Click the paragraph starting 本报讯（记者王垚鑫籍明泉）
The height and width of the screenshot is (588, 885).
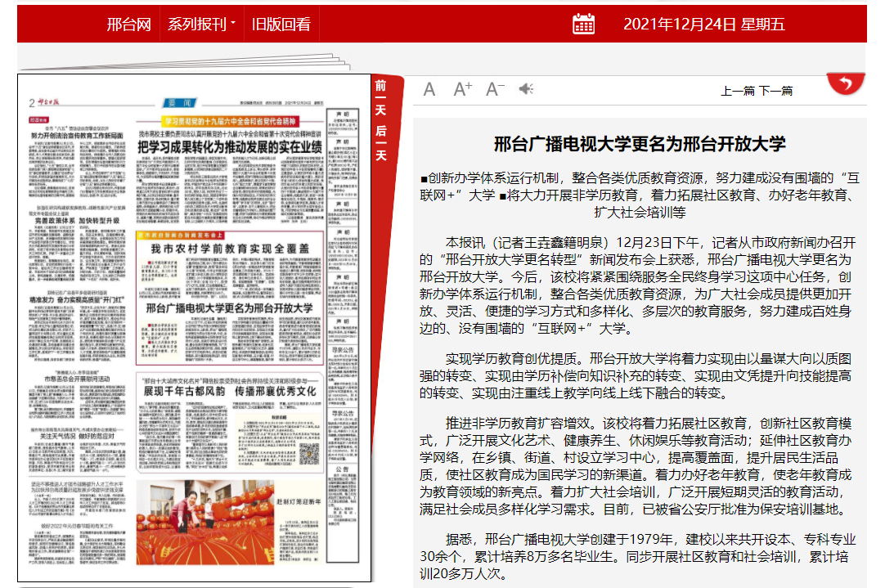[638, 285]
